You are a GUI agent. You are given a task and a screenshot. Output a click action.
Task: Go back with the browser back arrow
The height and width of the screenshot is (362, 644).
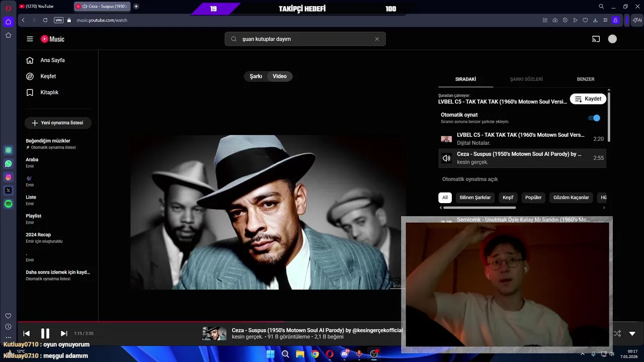coord(23,20)
